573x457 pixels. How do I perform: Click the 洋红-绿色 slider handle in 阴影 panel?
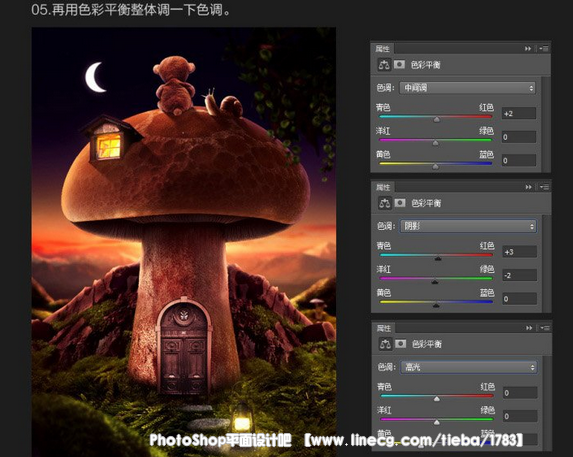coord(435,282)
